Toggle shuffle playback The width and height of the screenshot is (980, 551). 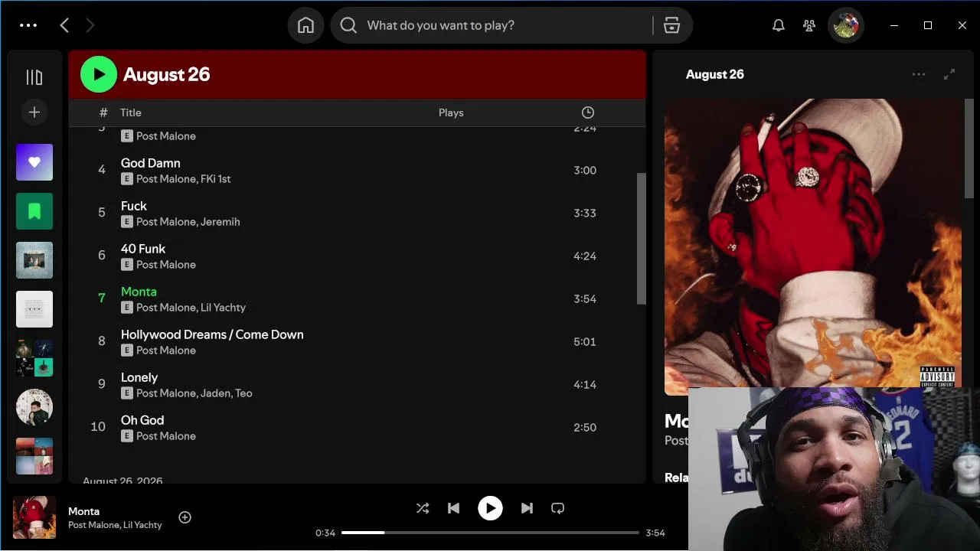[423, 508]
